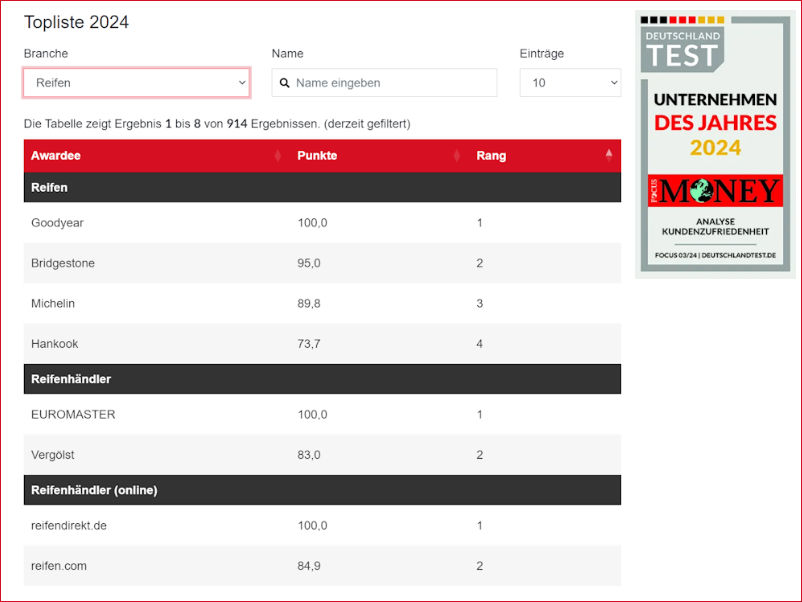Sort table by Rang column header
This screenshot has height=602, width=802.
(x=545, y=155)
